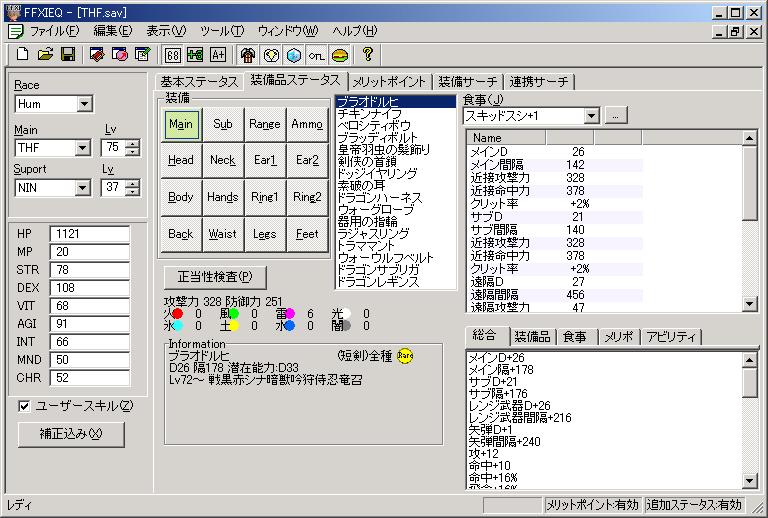Select the メリポ tab in the lower panel

[619, 337]
